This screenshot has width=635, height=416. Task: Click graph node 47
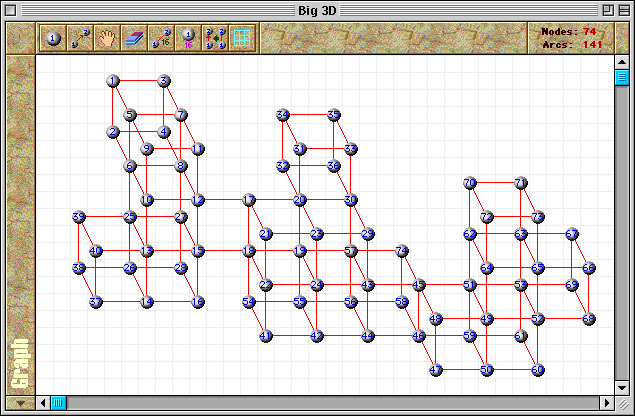click(x=436, y=370)
